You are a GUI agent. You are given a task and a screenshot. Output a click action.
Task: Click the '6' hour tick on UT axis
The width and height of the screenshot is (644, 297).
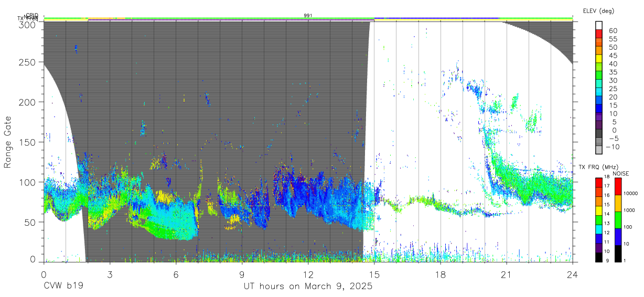pos(176,274)
